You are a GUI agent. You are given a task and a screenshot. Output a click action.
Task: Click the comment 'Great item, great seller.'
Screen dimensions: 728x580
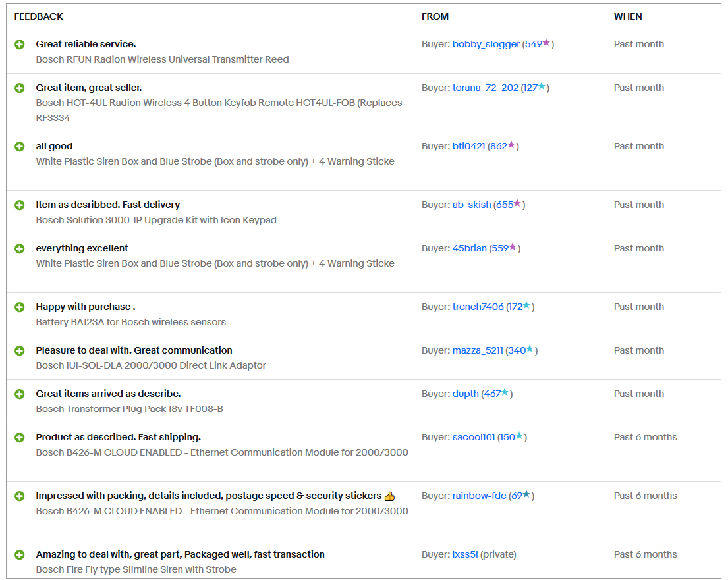click(89, 88)
